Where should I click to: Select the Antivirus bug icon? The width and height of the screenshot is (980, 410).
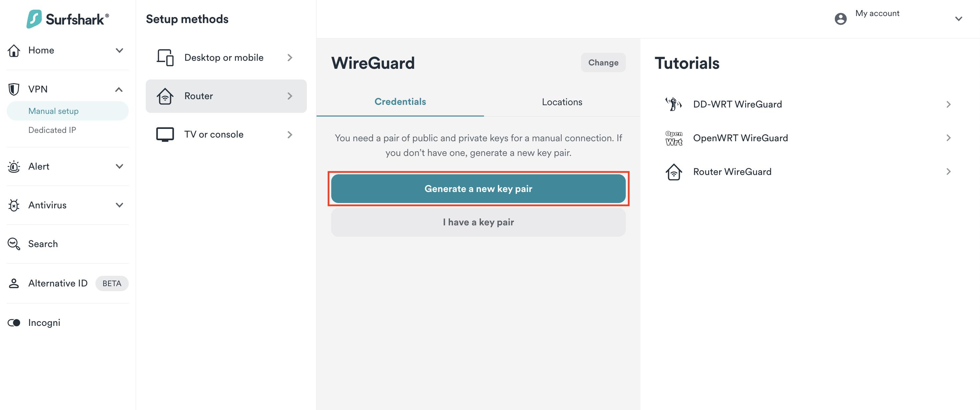click(14, 205)
